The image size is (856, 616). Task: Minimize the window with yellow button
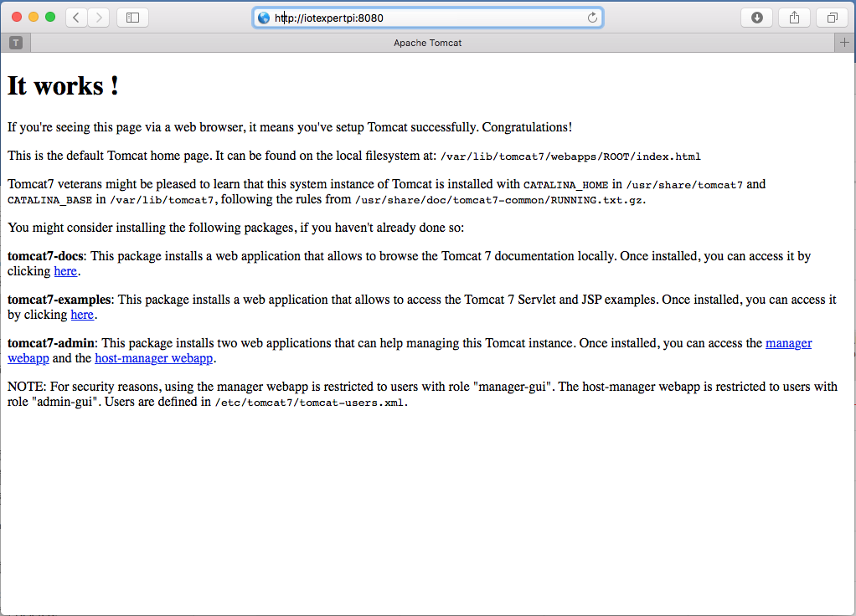point(34,17)
